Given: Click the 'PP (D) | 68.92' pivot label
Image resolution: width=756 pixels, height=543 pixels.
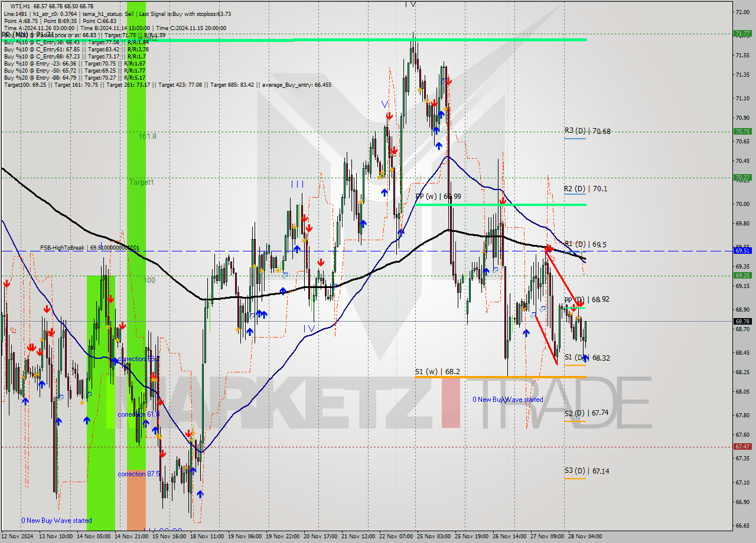Looking at the screenshot, I should tap(586, 300).
